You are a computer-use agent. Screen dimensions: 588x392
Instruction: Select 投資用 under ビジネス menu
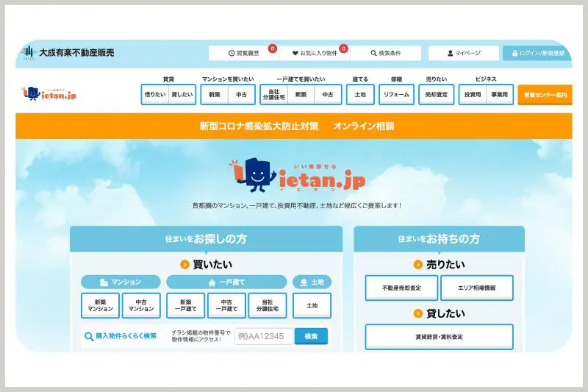[x=473, y=95]
